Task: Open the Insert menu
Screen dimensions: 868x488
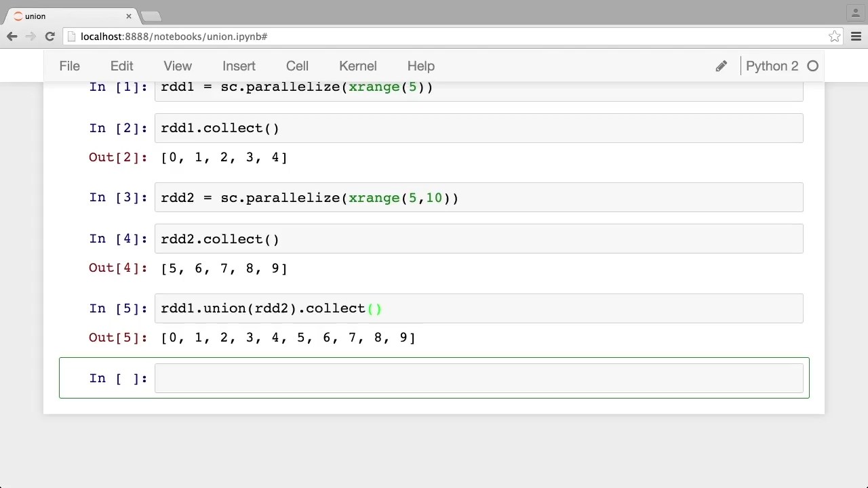Action: point(239,66)
